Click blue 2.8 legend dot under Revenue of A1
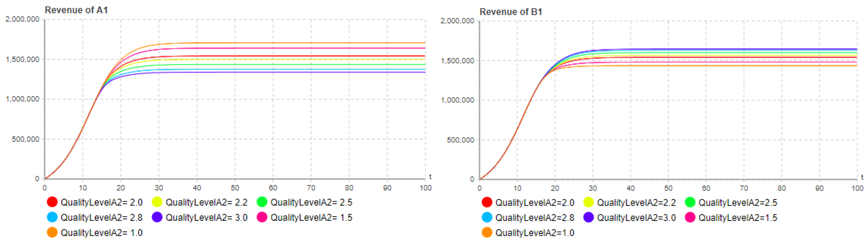The image size is (868, 245). pyautogui.click(x=52, y=217)
